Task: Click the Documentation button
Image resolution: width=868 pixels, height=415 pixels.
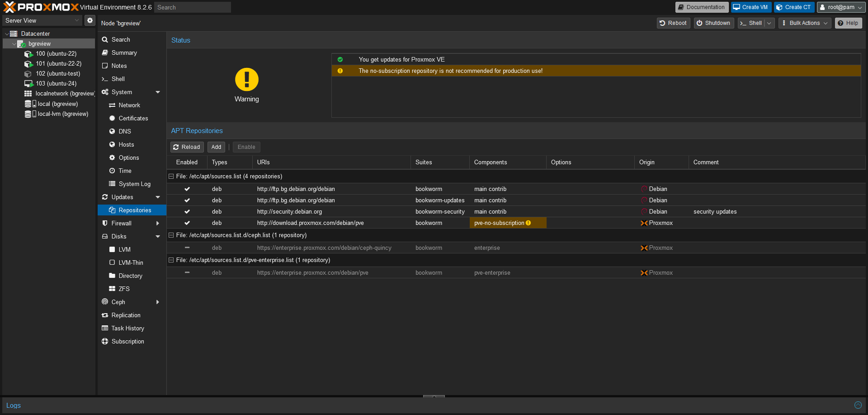Action: pyautogui.click(x=702, y=7)
